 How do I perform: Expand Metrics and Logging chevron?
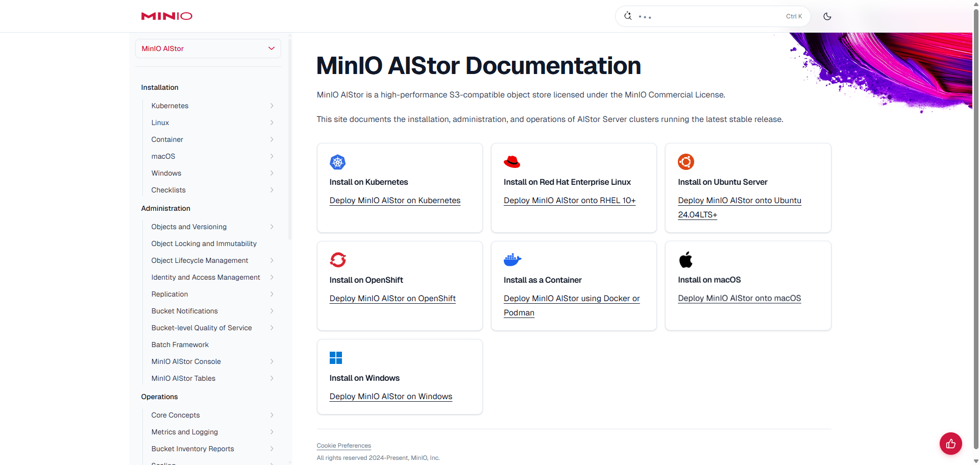[272, 432]
